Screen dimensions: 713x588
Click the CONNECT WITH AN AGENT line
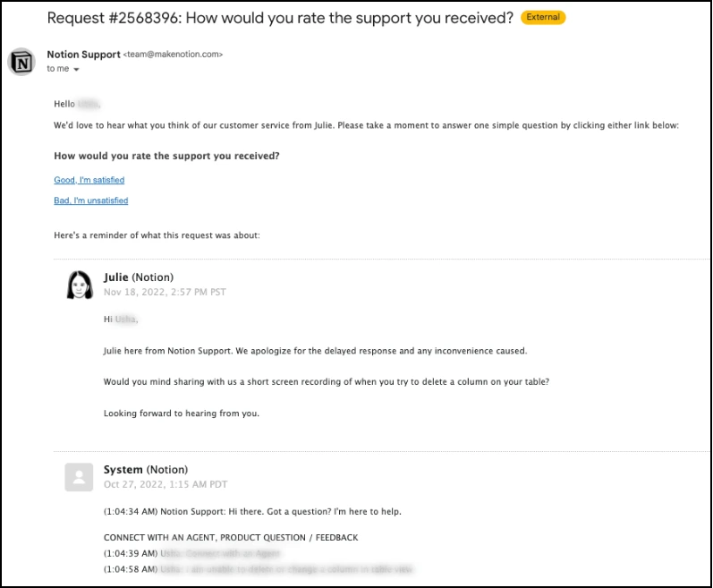click(x=231, y=538)
